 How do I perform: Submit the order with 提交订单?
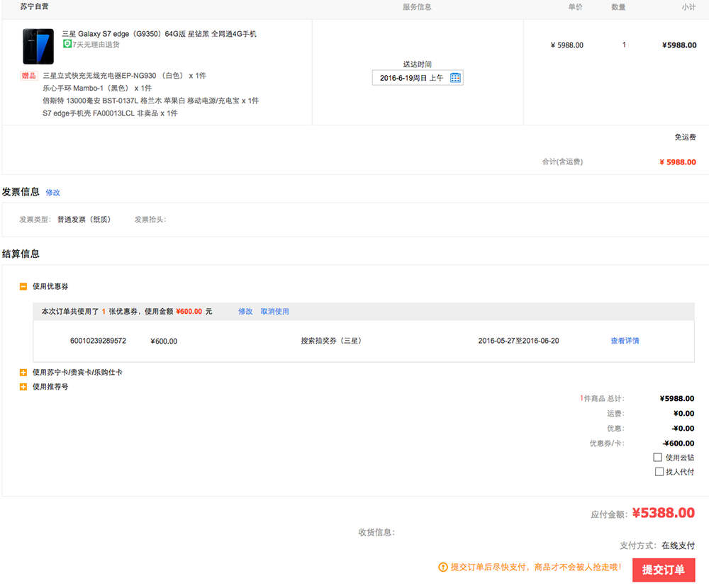click(664, 570)
